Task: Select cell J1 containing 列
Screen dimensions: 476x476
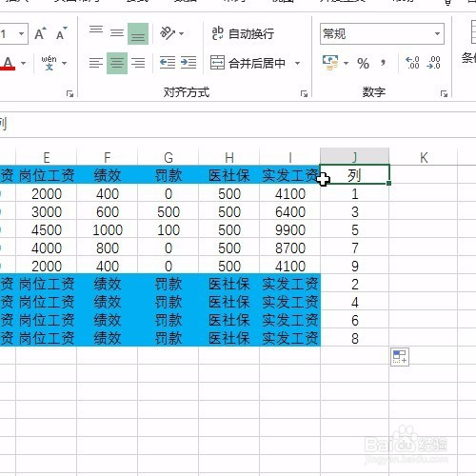Action: [355, 174]
